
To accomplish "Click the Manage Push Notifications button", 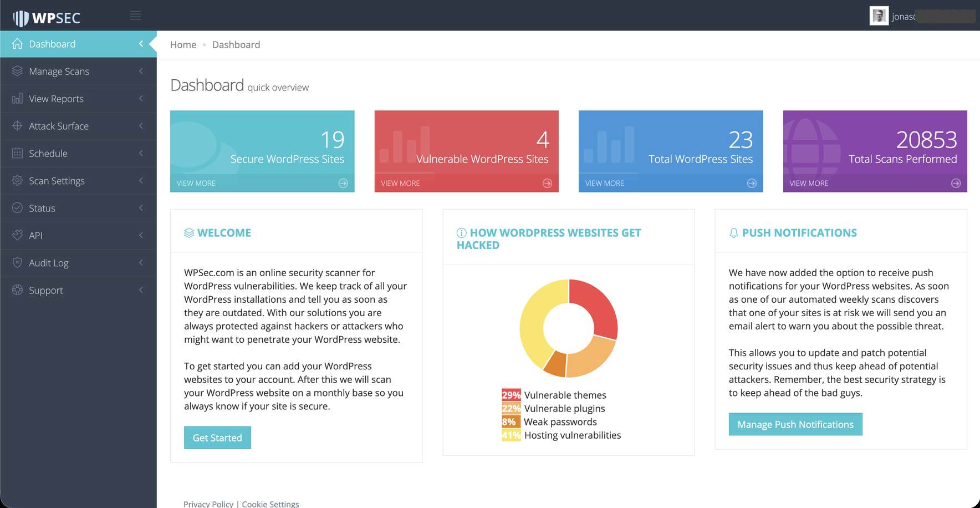I will [x=795, y=424].
